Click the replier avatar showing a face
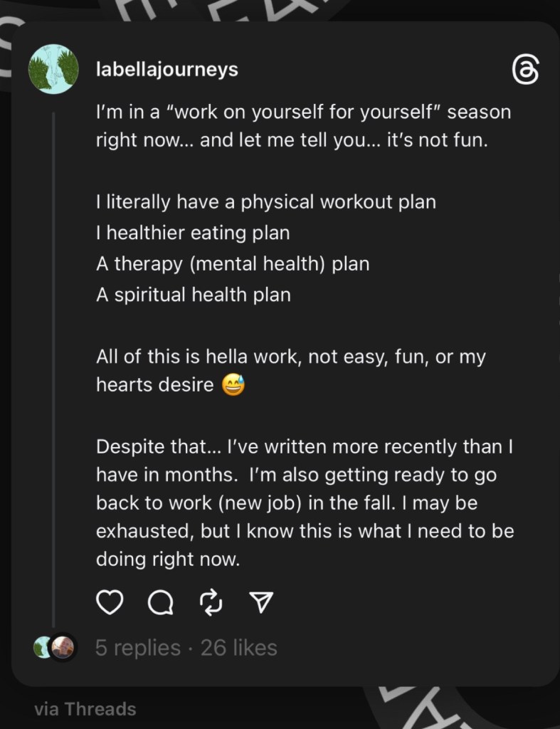The width and height of the screenshot is (560, 729). pos(63,648)
